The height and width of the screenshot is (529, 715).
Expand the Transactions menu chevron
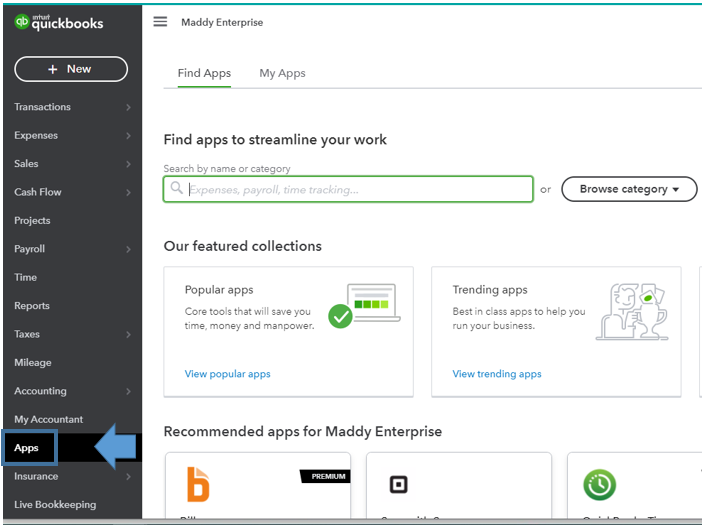pyautogui.click(x=128, y=107)
